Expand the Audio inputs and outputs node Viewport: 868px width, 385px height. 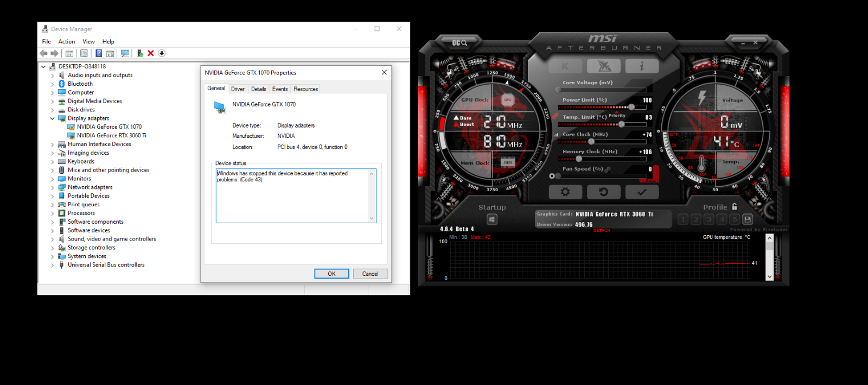pos(53,75)
